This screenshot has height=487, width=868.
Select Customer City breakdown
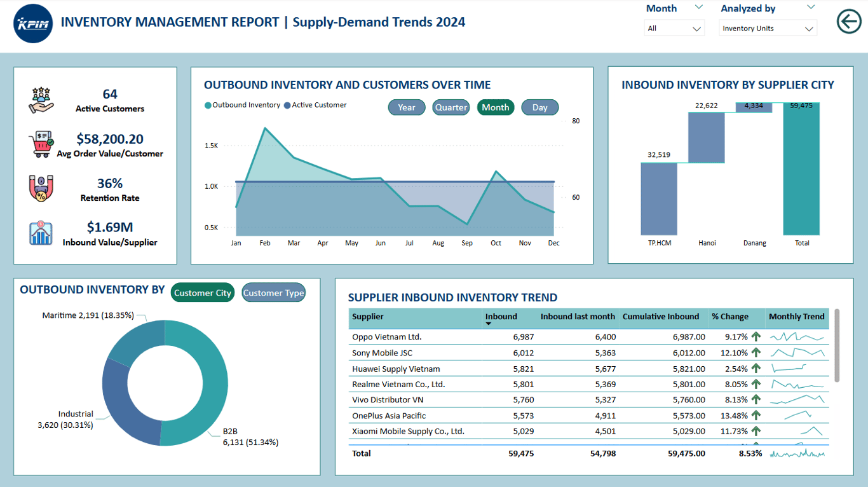[x=203, y=292]
